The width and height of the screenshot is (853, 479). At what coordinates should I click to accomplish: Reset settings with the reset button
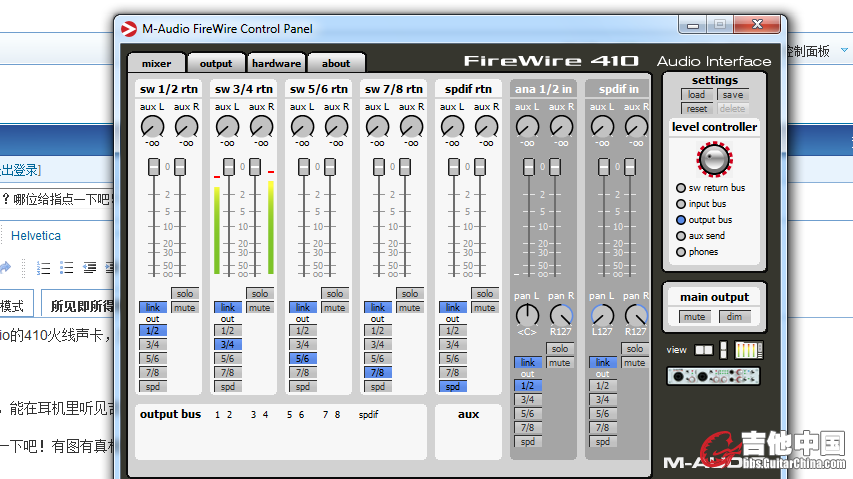click(x=696, y=109)
